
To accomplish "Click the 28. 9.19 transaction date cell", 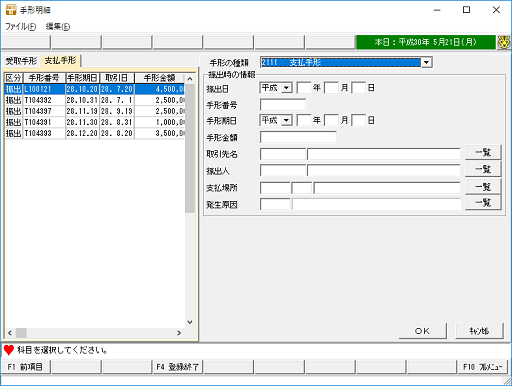I will (x=117, y=111).
